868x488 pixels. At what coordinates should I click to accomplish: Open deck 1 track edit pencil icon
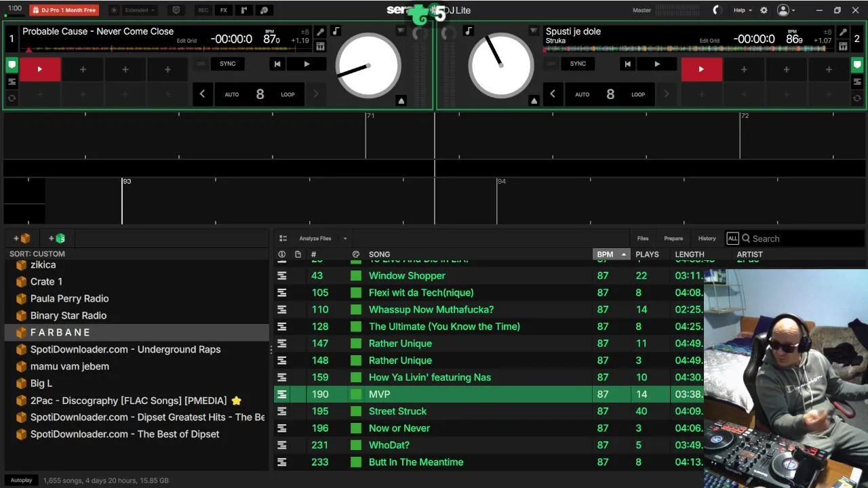click(320, 32)
